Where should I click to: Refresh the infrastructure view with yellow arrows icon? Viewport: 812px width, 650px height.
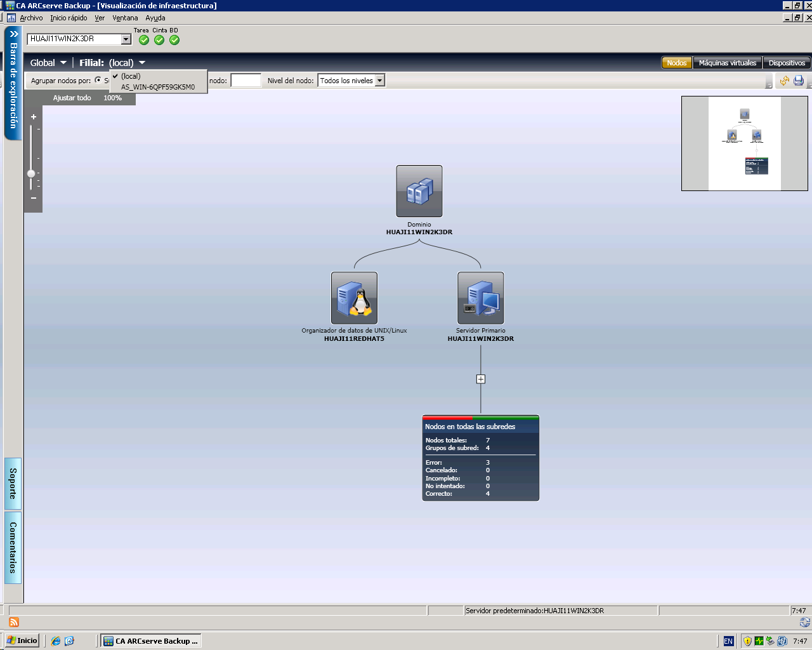(785, 81)
